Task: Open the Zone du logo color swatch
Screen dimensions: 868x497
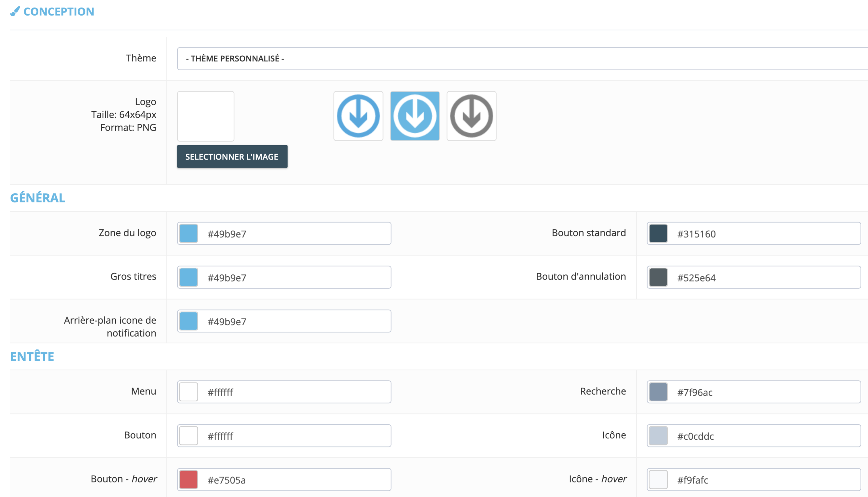Action: tap(189, 233)
